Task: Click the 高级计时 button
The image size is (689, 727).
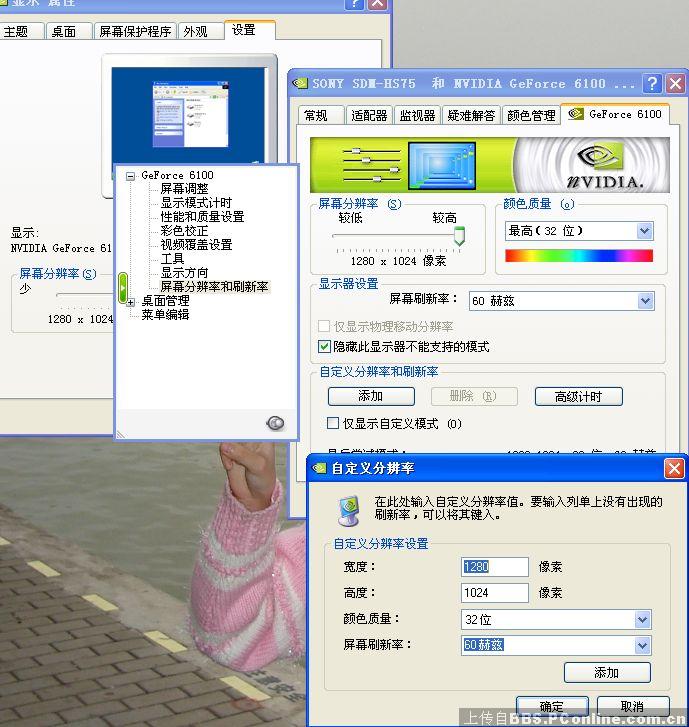Action: point(578,396)
